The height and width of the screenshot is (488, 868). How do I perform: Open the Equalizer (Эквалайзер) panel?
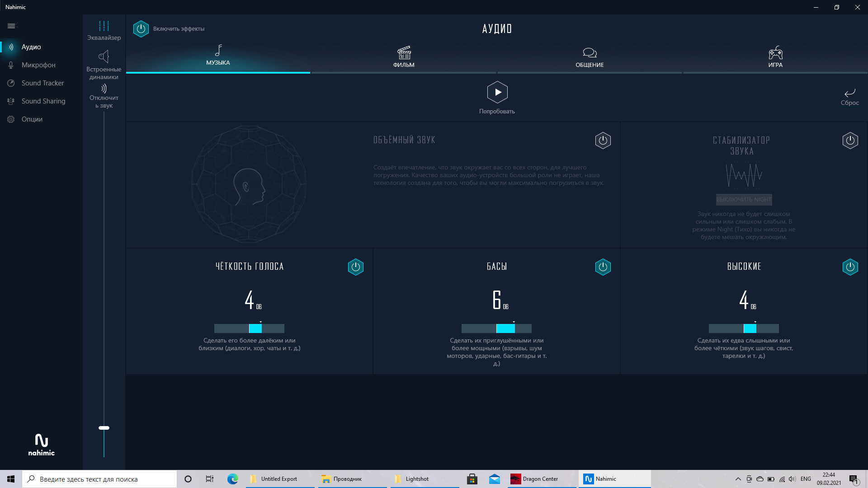point(104,30)
